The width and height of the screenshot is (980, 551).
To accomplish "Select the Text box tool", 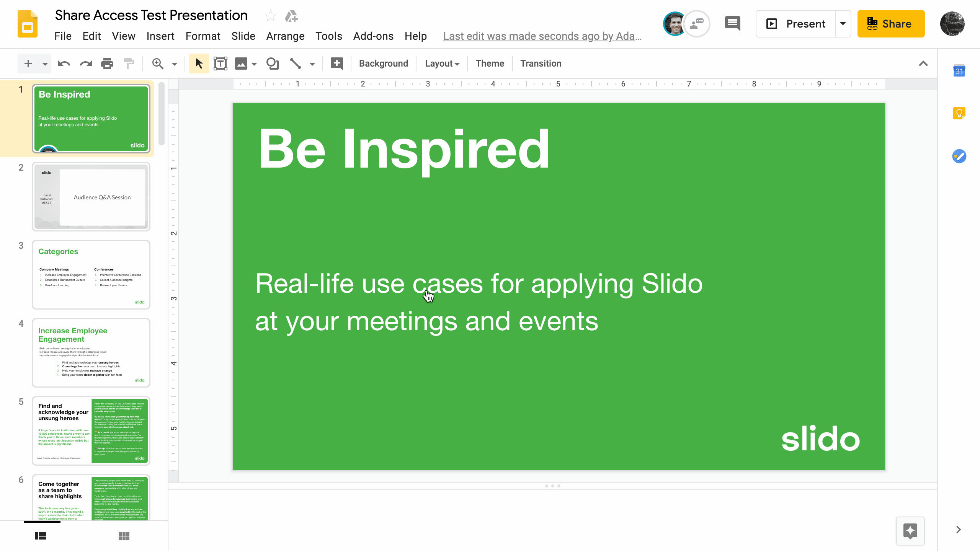I will click(220, 64).
